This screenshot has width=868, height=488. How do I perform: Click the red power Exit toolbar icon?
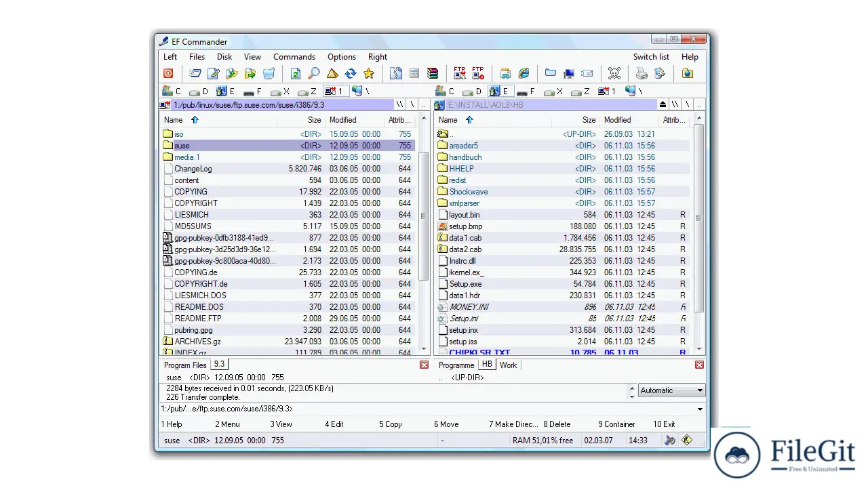(168, 73)
